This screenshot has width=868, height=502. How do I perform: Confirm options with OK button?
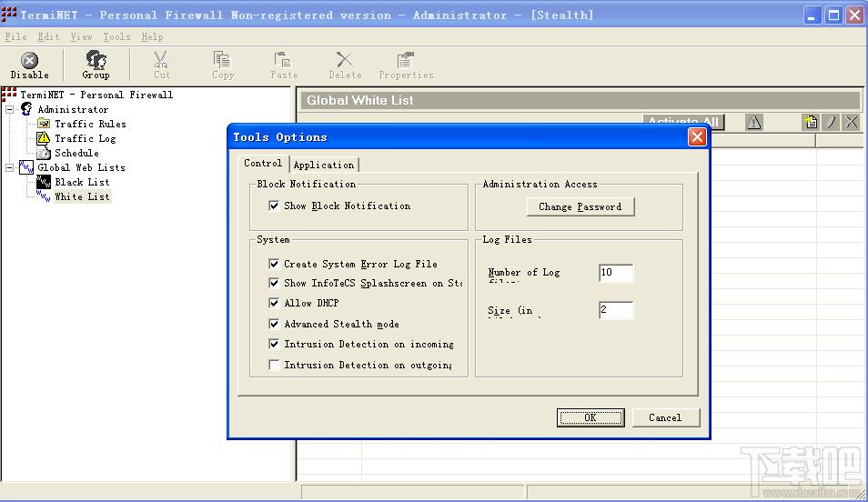pos(590,417)
